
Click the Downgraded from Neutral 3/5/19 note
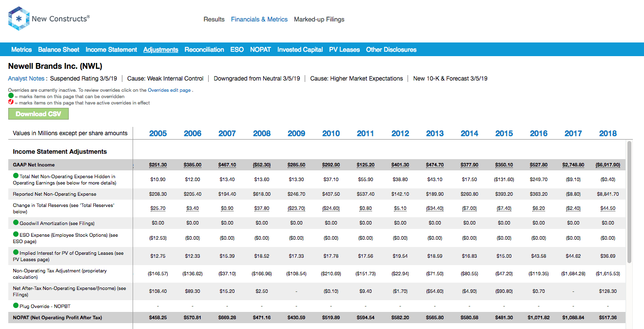[x=257, y=78]
